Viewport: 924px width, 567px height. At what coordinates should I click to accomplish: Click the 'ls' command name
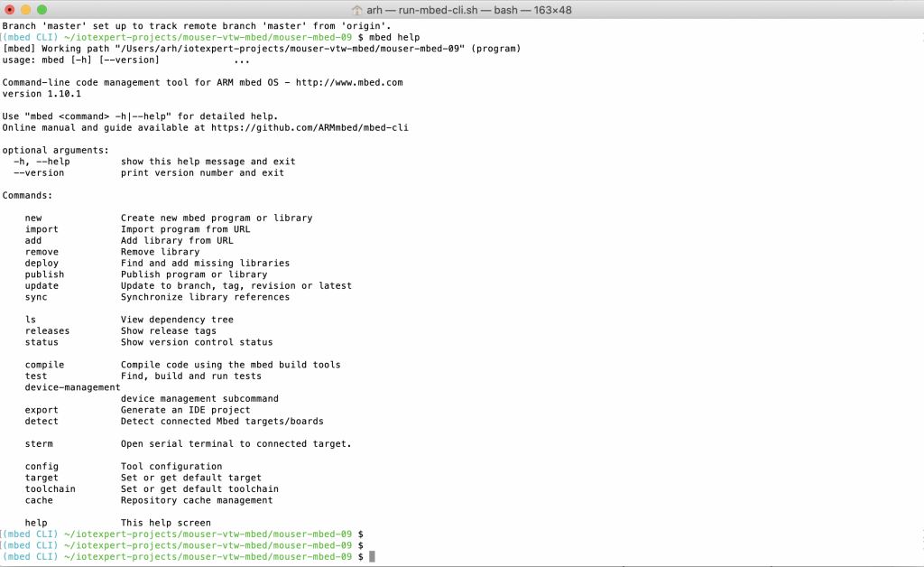click(x=31, y=320)
